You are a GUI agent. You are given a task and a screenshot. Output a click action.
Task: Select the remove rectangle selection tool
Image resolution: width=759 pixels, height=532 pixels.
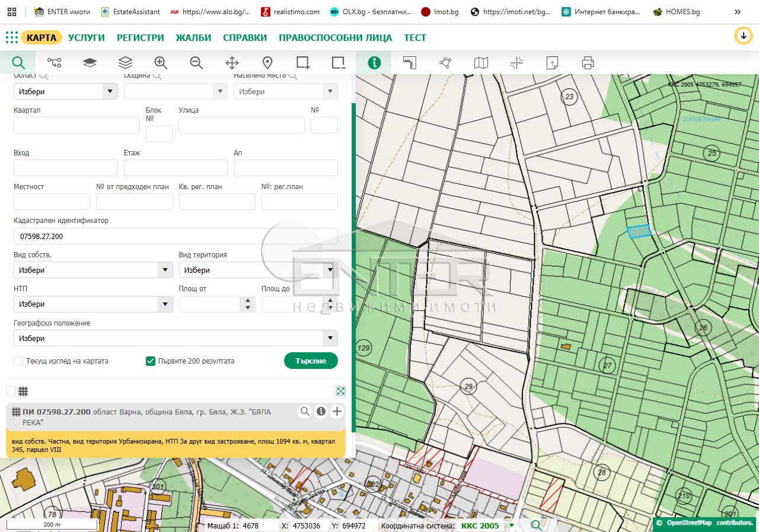(339, 62)
